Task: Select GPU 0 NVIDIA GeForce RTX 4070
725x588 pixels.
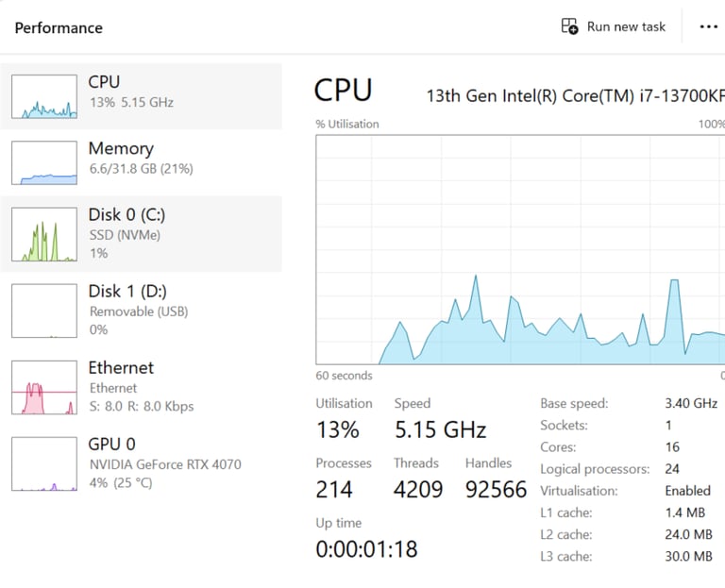Action: [x=141, y=463]
